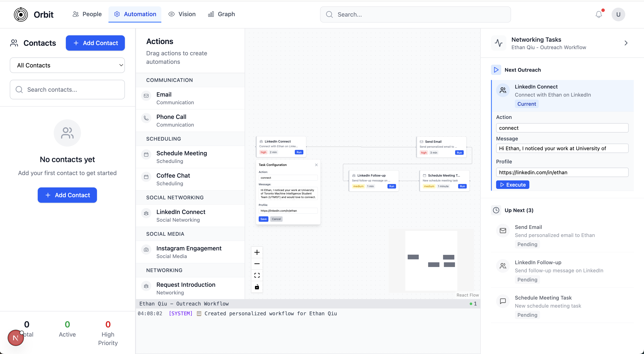Screen dimensions: 644x354
Task: Click the notification bell icon
Action: click(x=598, y=14)
